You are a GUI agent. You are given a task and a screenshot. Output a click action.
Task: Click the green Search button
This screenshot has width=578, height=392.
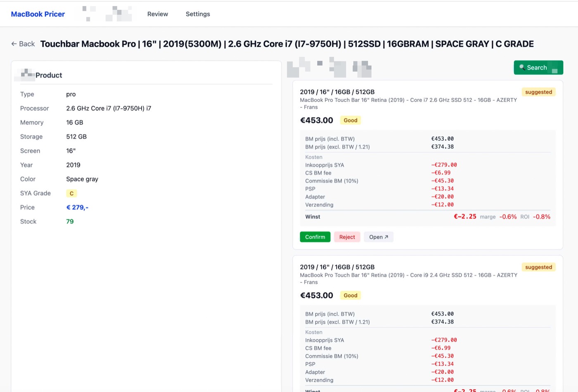pyautogui.click(x=538, y=67)
